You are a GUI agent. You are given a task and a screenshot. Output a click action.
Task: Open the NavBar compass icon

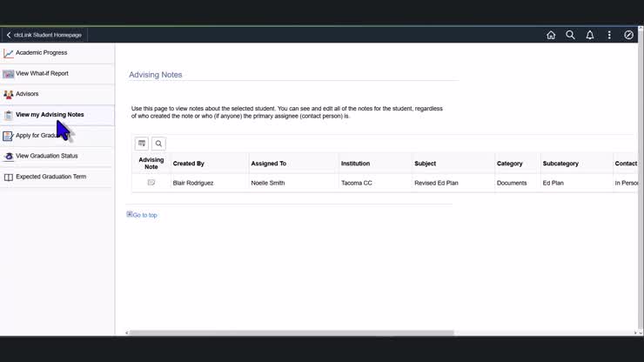tap(628, 35)
